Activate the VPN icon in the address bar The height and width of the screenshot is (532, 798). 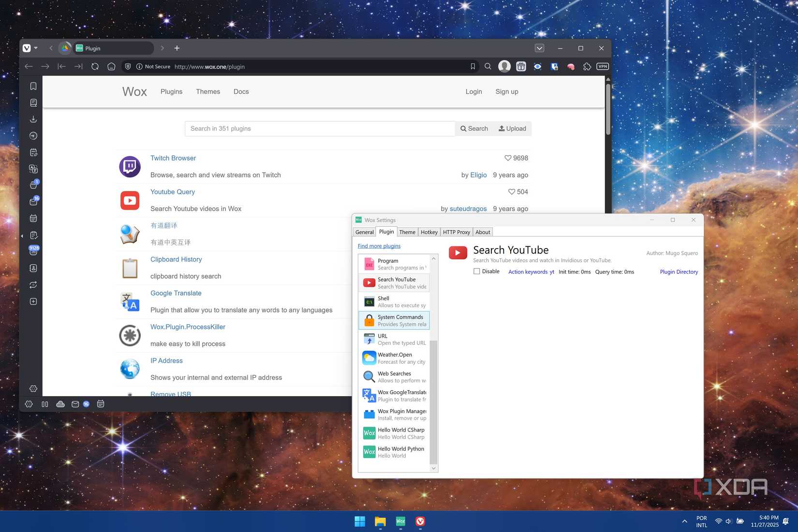[603, 66]
